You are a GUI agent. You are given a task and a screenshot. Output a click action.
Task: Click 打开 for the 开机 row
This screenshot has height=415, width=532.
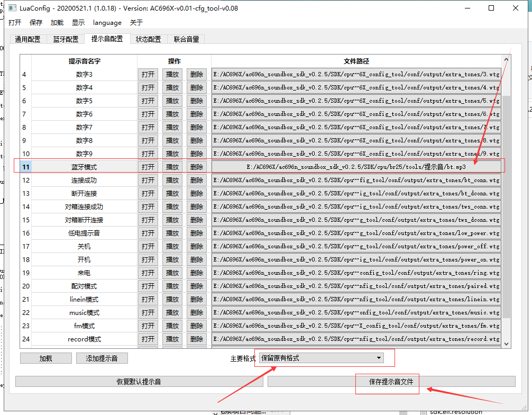[148, 259]
